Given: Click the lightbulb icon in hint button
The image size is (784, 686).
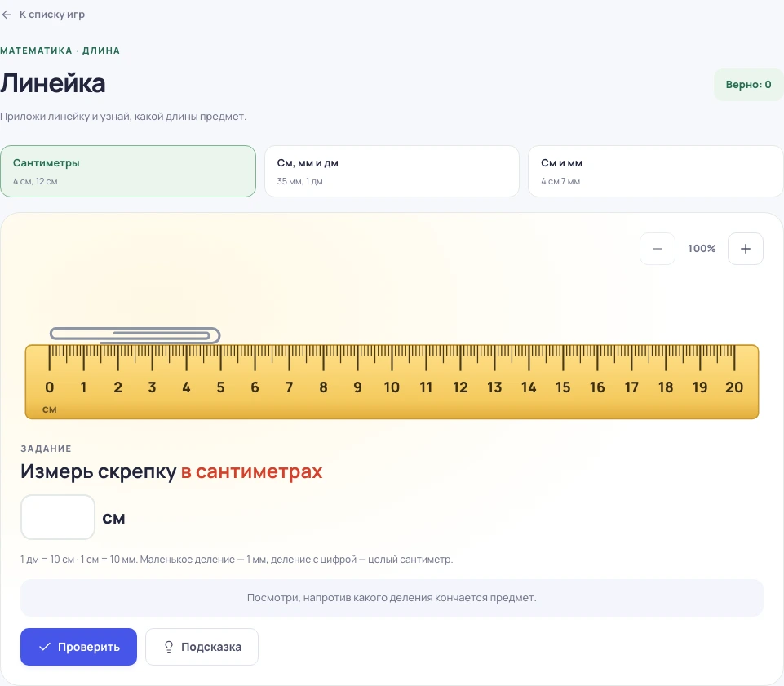Looking at the screenshot, I should click(169, 647).
